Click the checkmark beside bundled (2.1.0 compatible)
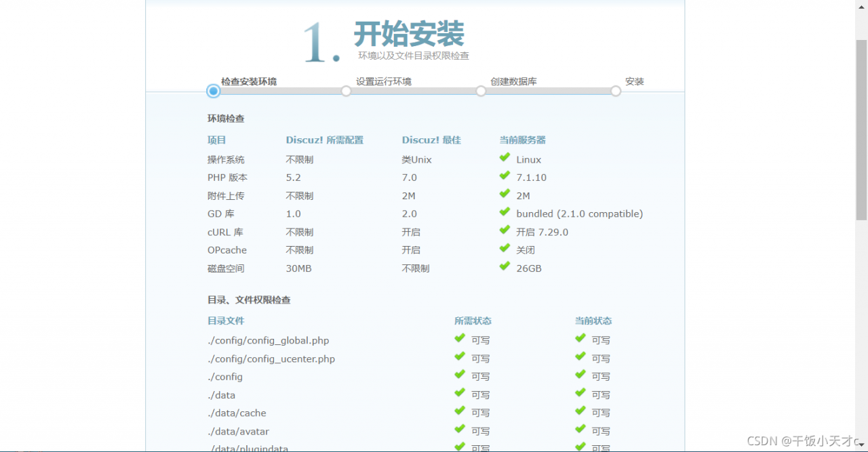The width and height of the screenshot is (868, 452). point(505,211)
